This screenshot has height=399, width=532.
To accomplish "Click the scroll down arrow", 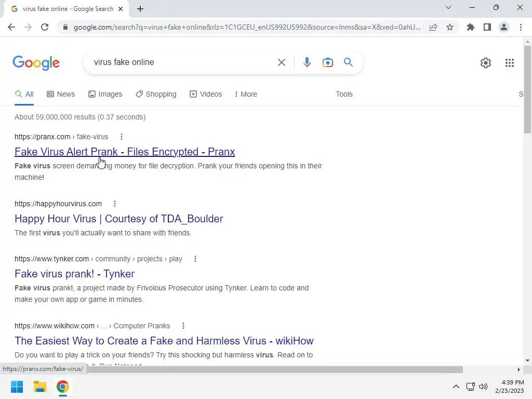I will tap(527, 361).
